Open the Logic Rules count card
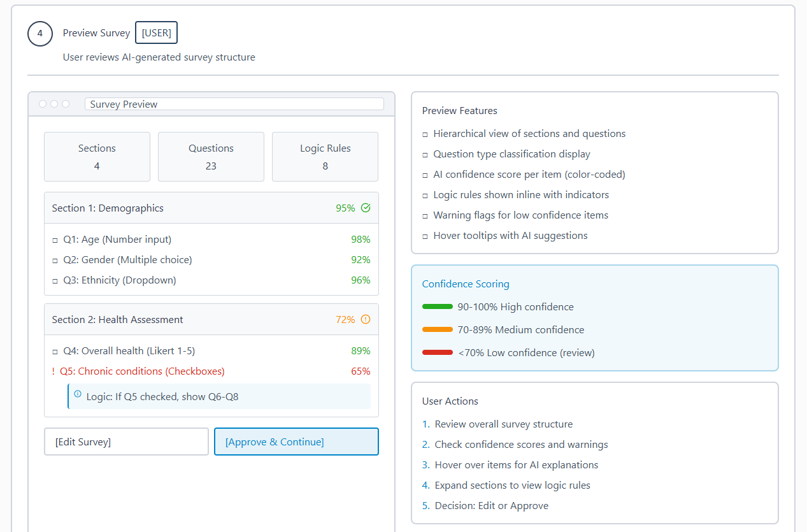The width and height of the screenshot is (807, 532). pyautogui.click(x=325, y=157)
